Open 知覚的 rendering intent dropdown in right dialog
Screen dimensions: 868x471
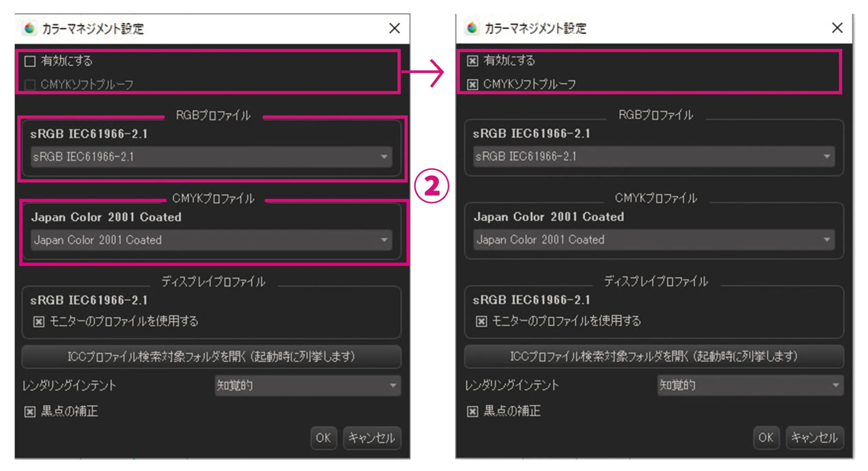click(x=750, y=385)
